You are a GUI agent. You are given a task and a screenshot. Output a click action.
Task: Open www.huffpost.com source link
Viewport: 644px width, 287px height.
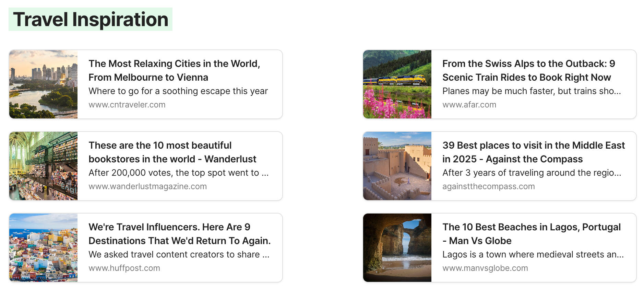(124, 268)
